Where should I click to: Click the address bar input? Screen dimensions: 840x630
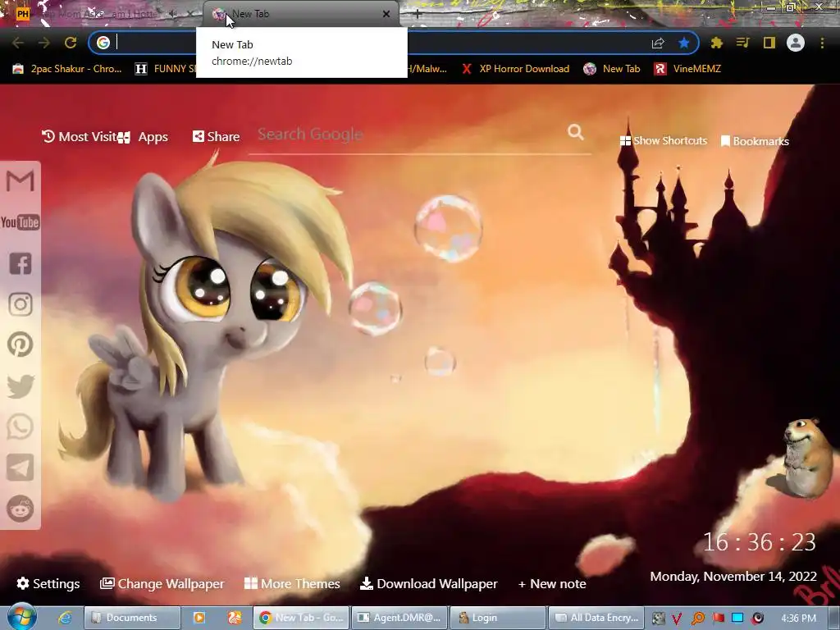tap(375, 43)
